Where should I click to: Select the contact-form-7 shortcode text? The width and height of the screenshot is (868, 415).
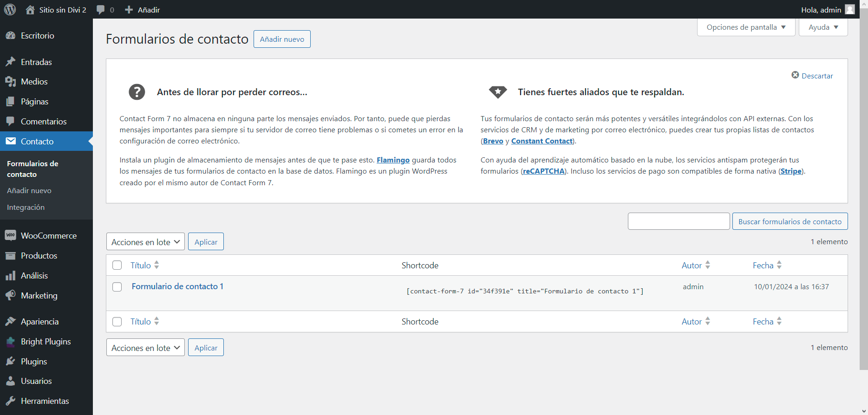pyautogui.click(x=525, y=292)
